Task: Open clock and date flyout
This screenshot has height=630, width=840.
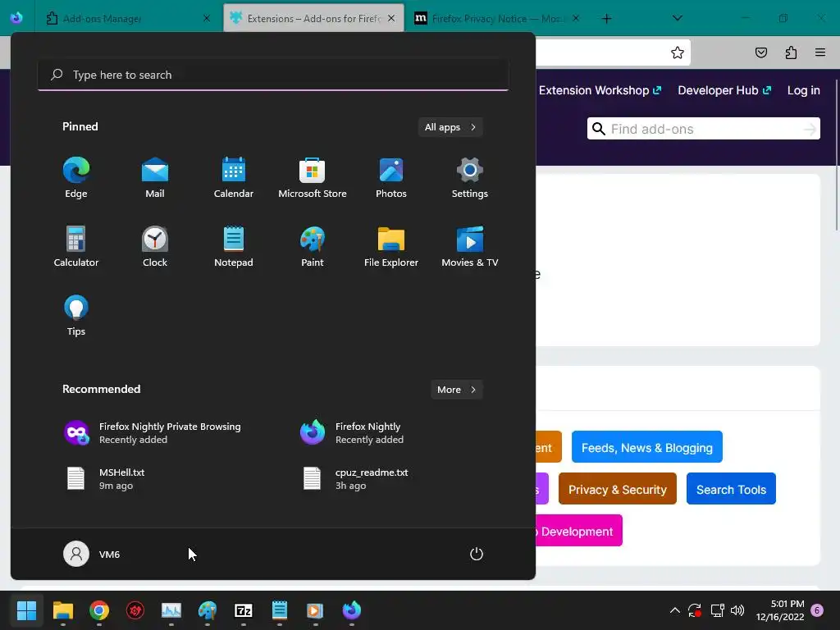Action: [x=780, y=610]
